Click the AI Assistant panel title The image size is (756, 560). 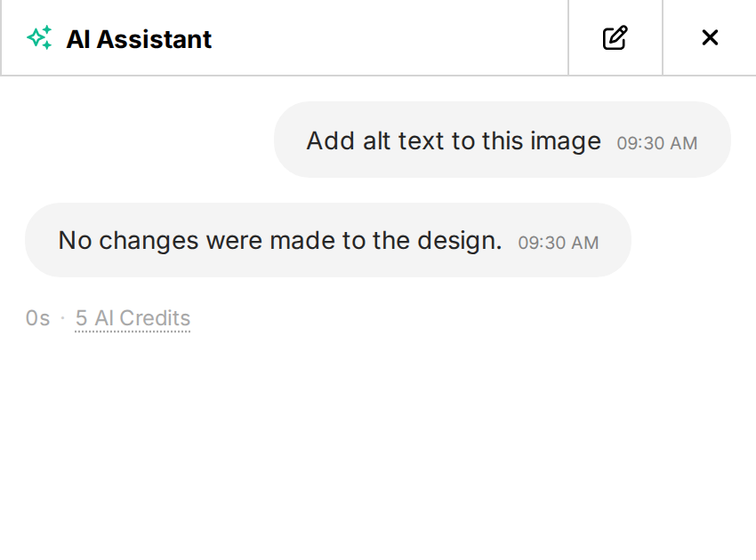point(139,39)
